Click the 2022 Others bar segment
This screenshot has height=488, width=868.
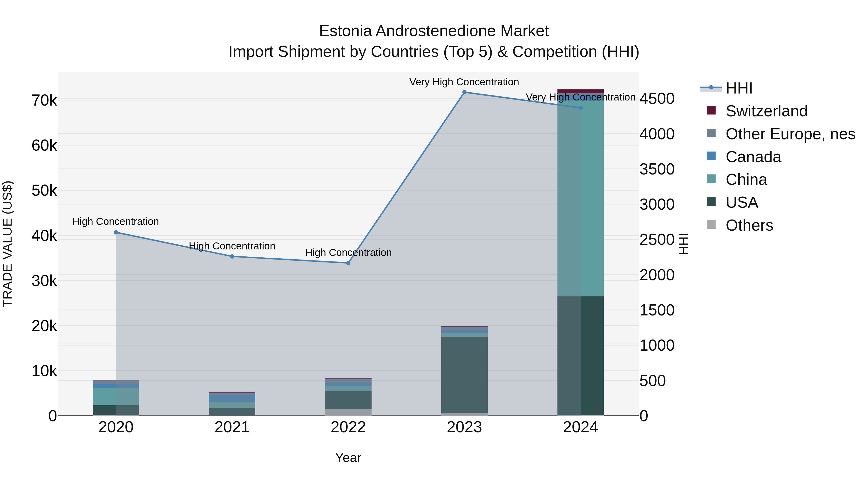(348, 412)
